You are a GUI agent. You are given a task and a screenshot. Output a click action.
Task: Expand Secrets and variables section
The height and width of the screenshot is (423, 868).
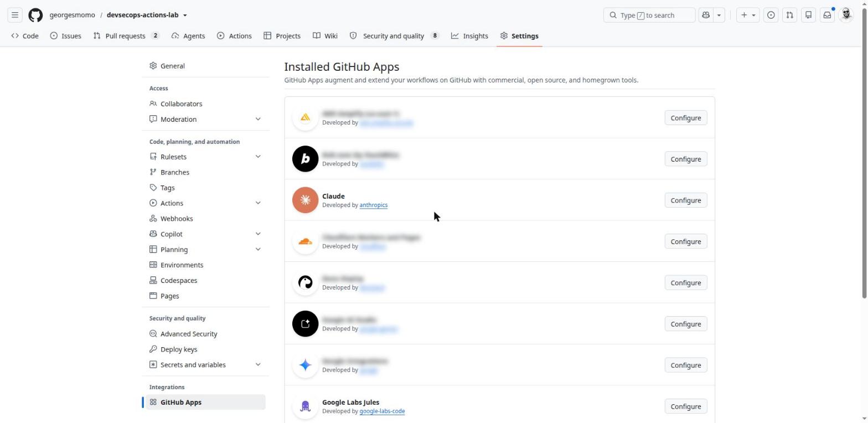pyautogui.click(x=258, y=365)
